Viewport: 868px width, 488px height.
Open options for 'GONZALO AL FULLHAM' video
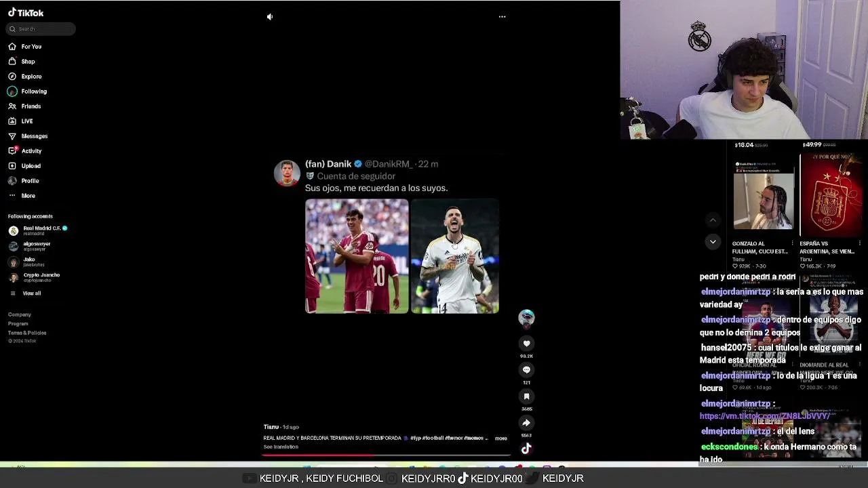pyautogui.click(x=792, y=243)
